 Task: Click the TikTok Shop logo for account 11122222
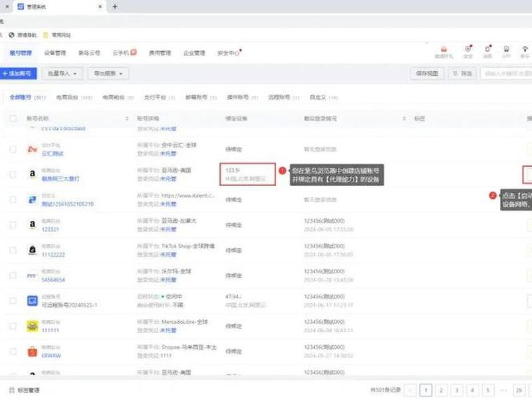(32, 250)
